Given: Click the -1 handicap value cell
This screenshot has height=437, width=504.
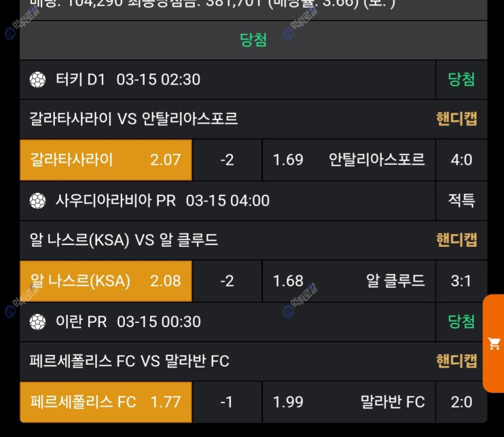Looking at the screenshot, I should [x=227, y=402].
